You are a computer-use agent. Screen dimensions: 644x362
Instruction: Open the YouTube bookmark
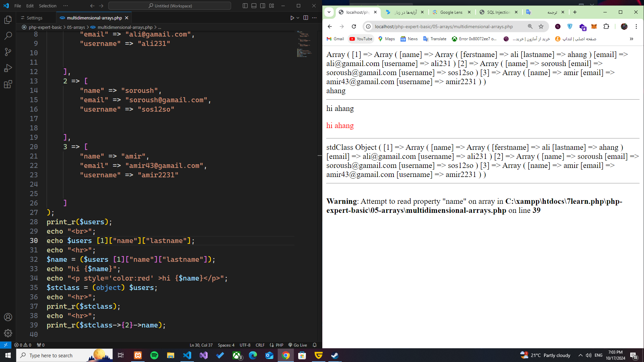(x=361, y=39)
